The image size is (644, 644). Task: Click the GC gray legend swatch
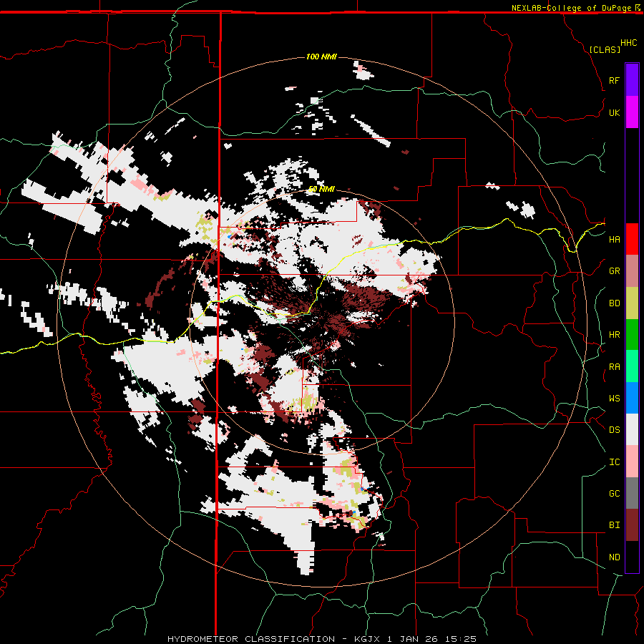[632, 493]
